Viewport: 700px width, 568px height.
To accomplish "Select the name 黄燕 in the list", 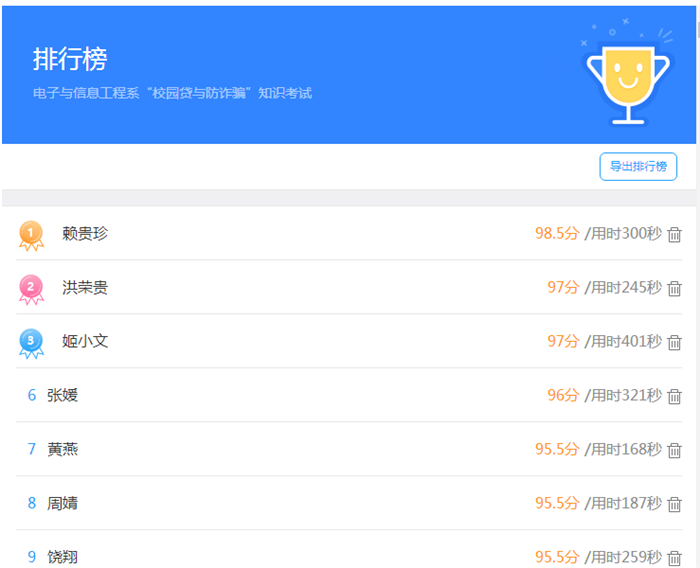I will [62, 449].
